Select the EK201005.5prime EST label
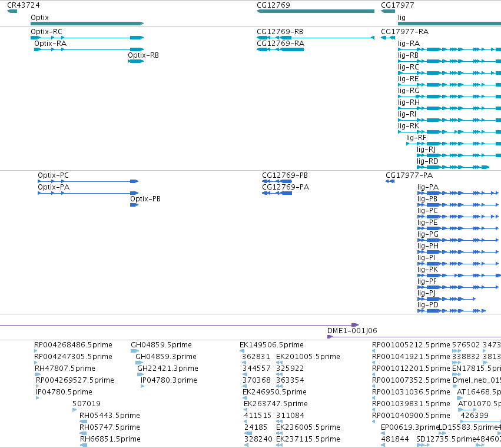Image resolution: width=501 pixels, height=448 pixels. [308, 357]
